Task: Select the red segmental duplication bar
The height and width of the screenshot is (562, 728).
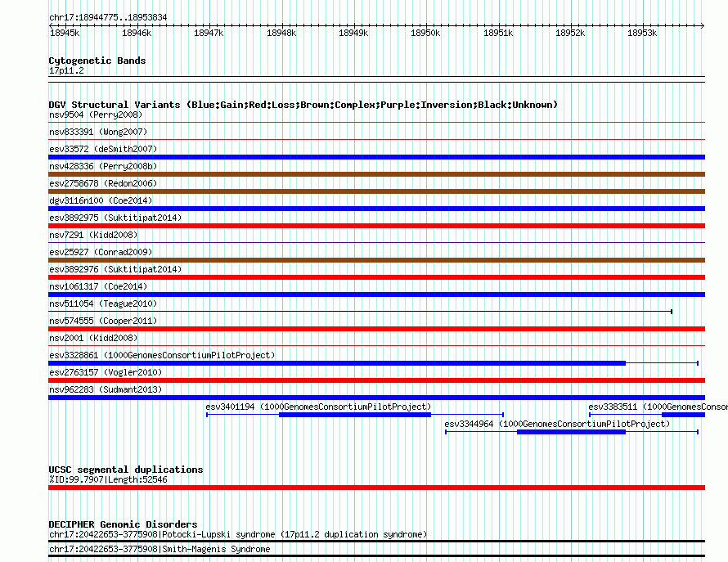Action: (376, 488)
